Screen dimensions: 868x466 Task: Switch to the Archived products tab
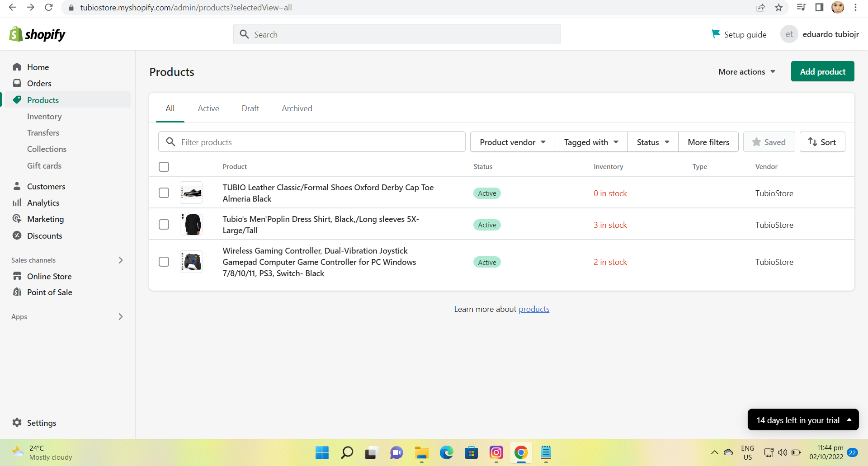[x=297, y=108]
